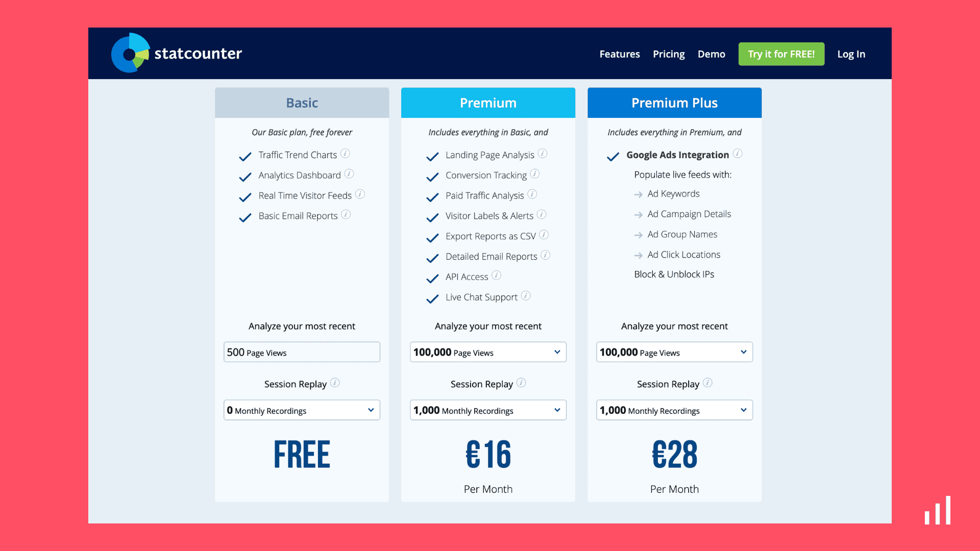The height and width of the screenshot is (551, 980).
Task: Click the Try it for FREE button
Action: pyautogui.click(x=781, y=54)
